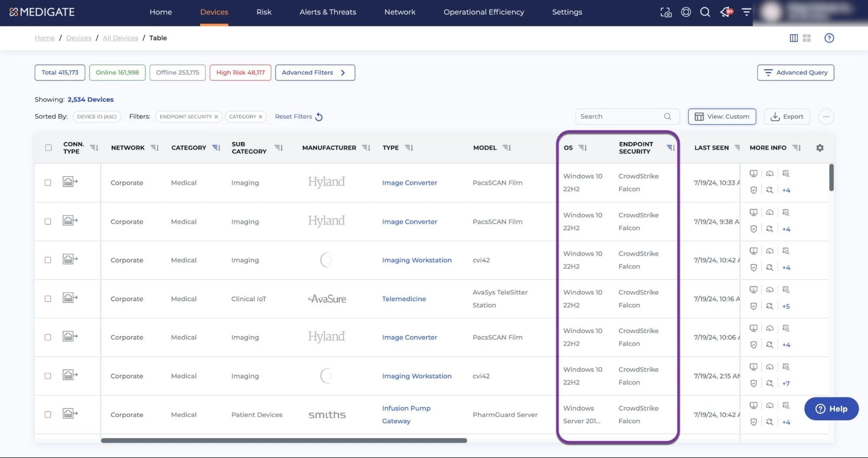Open the Telemedicine type link
Image resolution: width=868 pixels, height=458 pixels.
[404, 299]
